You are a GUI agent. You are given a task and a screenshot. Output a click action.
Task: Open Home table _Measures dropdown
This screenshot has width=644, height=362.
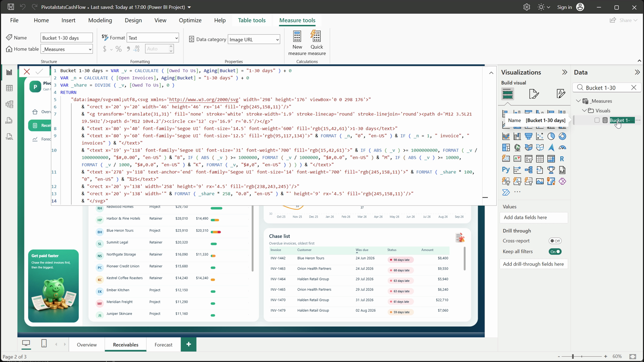67,49
